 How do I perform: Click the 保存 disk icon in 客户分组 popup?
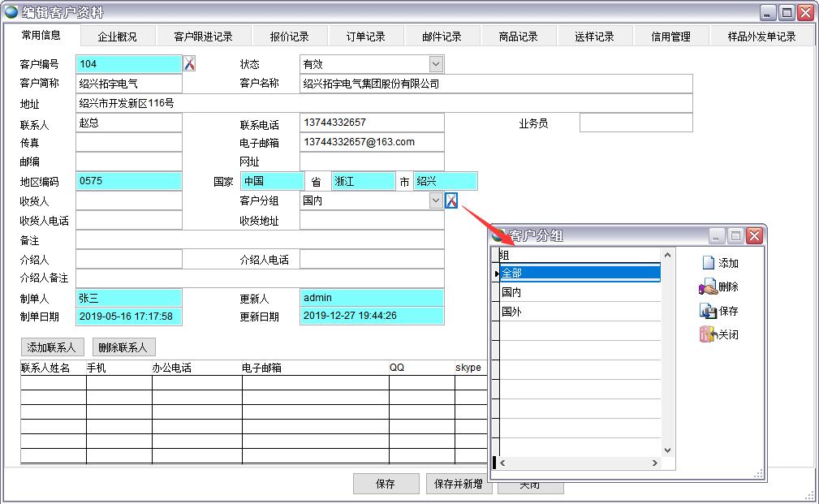point(708,311)
